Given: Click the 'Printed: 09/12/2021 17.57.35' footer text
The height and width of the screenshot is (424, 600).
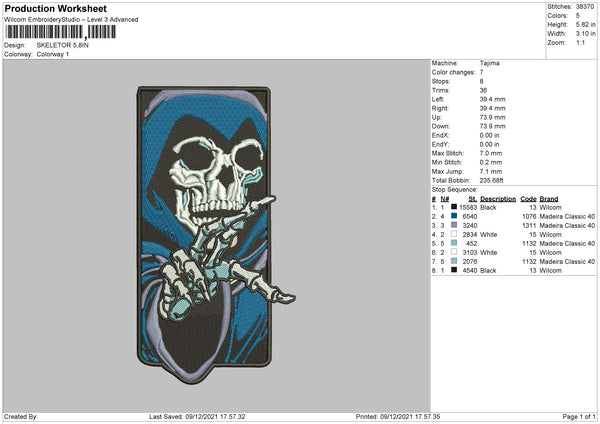Looking at the screenshot, I should tap(398, 416).
